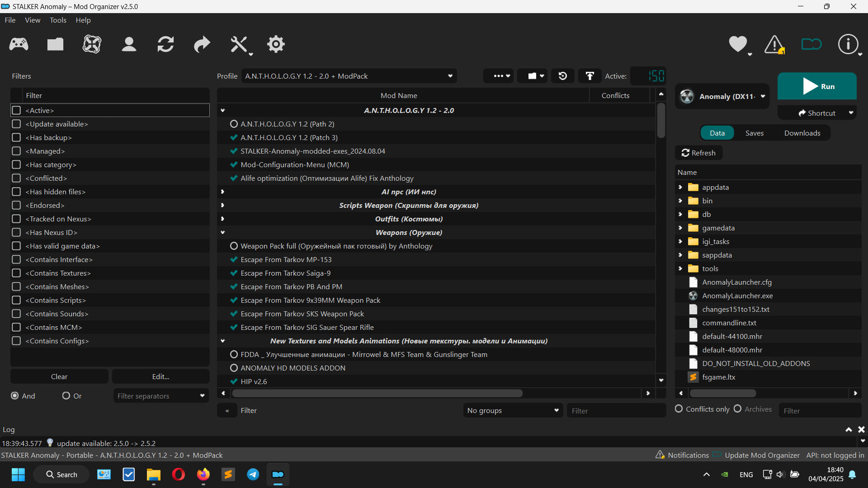Toggle the Conflicts only radio option
Viewport: 868px width, 488px height.
[x=679, y=409]
